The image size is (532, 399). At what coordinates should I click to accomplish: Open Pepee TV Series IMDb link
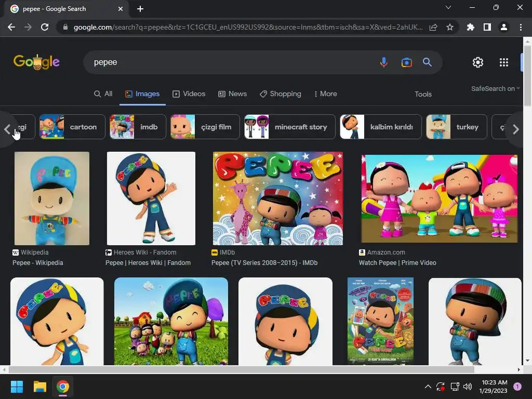pos(264,262)
